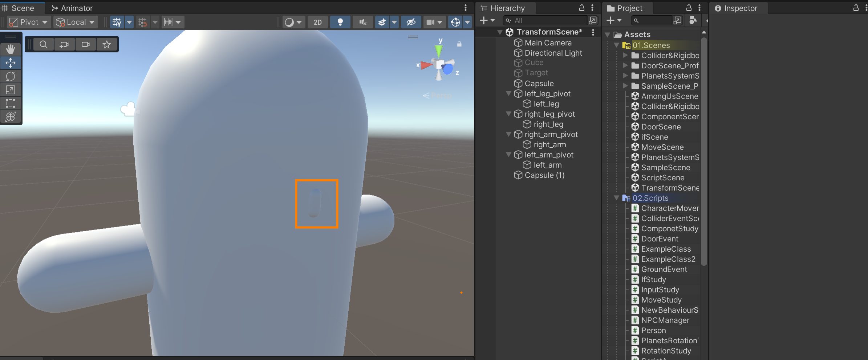Viewport: 868px width, 360px height.
Task: Select the Move tool
Action: [11, 63]
